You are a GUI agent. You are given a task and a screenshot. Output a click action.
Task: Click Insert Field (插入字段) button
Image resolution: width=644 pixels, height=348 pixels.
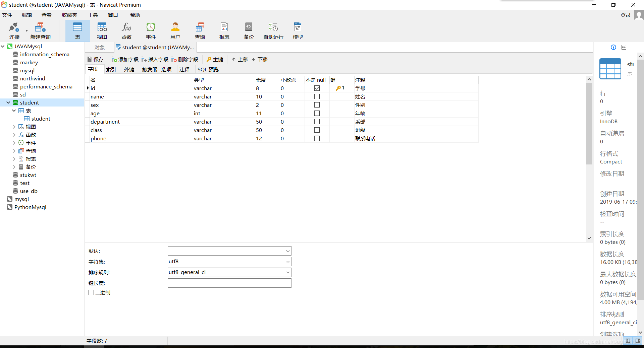coord(155,59)
